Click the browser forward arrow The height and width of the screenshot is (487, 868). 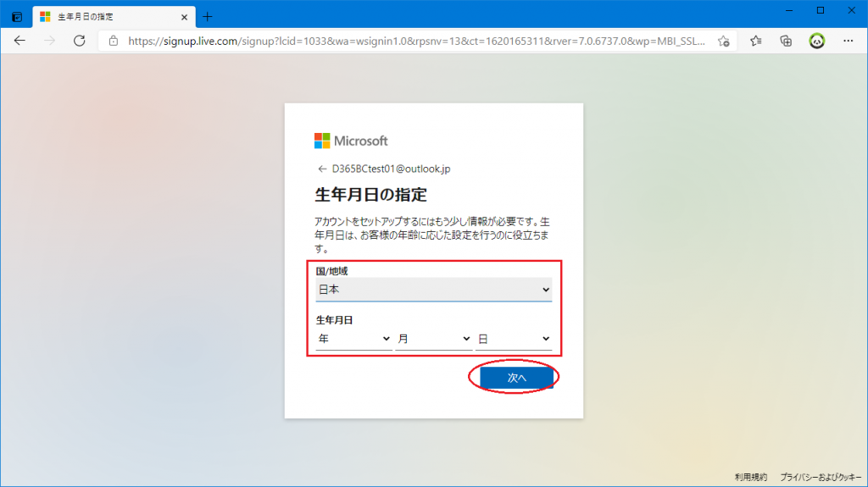[x=49, y=41]
